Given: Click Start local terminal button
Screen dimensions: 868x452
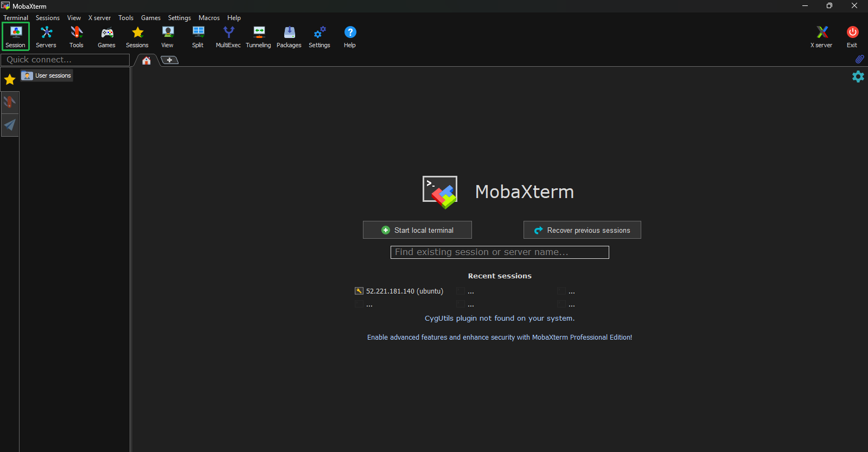Looking at the screenshot, I should (417, 230).
